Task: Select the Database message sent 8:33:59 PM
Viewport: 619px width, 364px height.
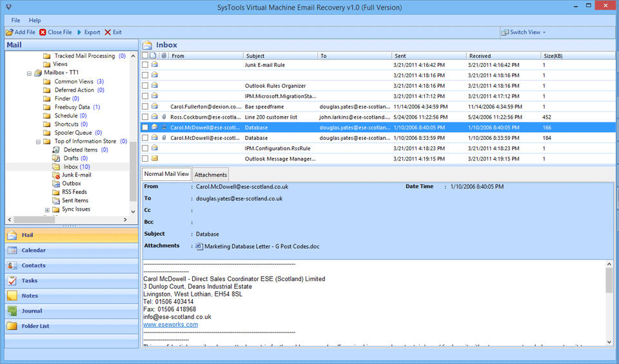Action: coord(378,138)
